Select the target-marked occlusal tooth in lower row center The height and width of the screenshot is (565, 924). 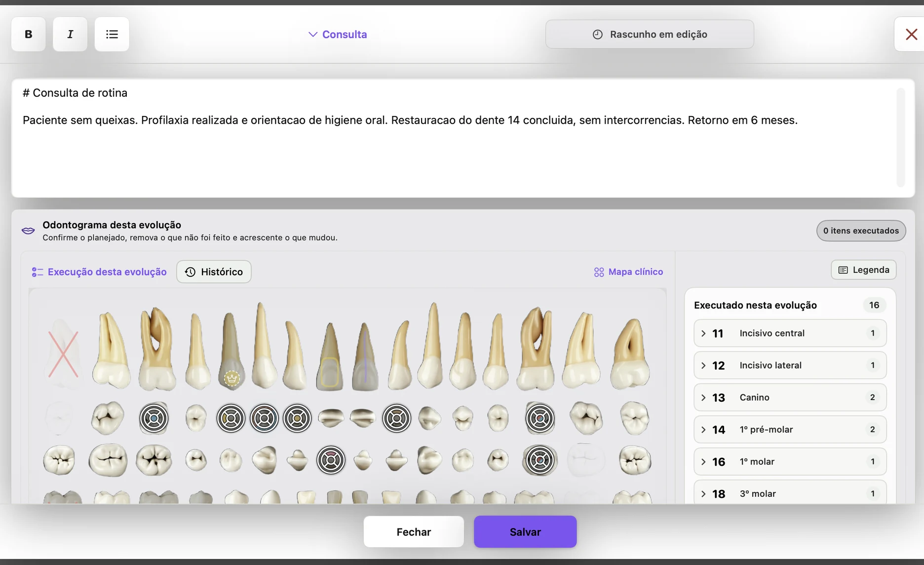coord(331,460)
